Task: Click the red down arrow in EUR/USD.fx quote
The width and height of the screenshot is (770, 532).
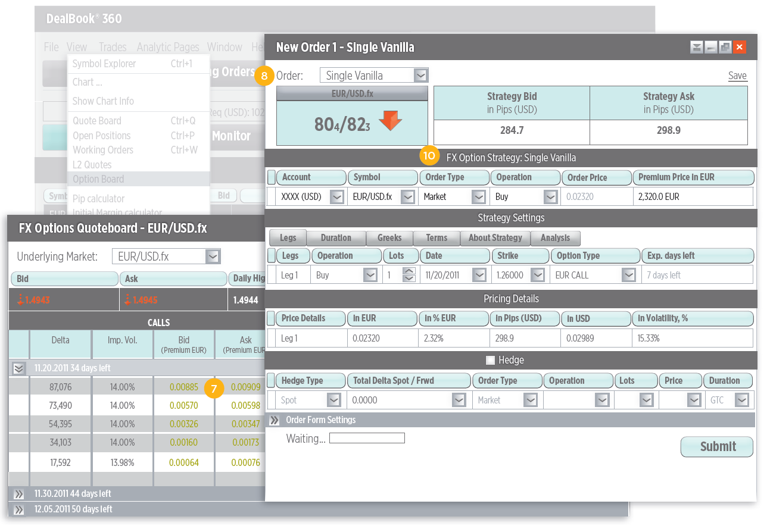Action: click(x=391, y=121)
